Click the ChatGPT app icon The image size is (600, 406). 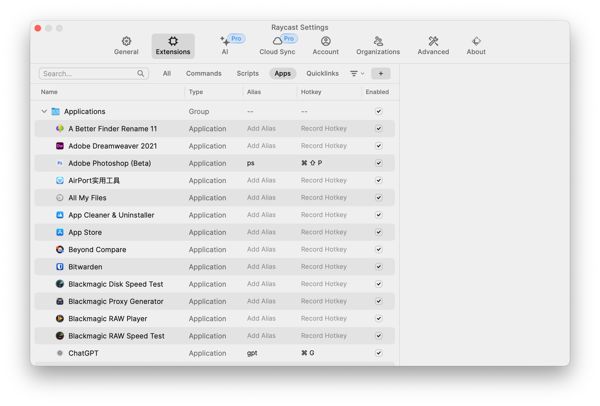[60, 353]
